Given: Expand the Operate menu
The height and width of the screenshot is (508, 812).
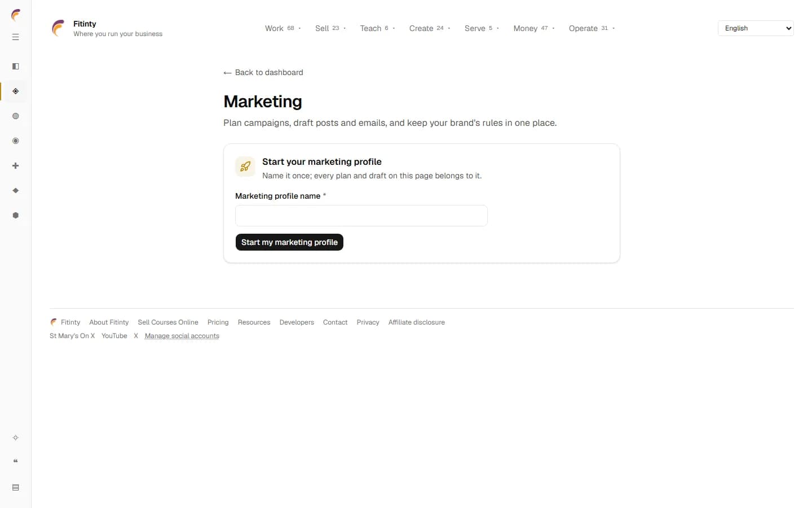Looking at the screenshot, I should pos(592,28).
